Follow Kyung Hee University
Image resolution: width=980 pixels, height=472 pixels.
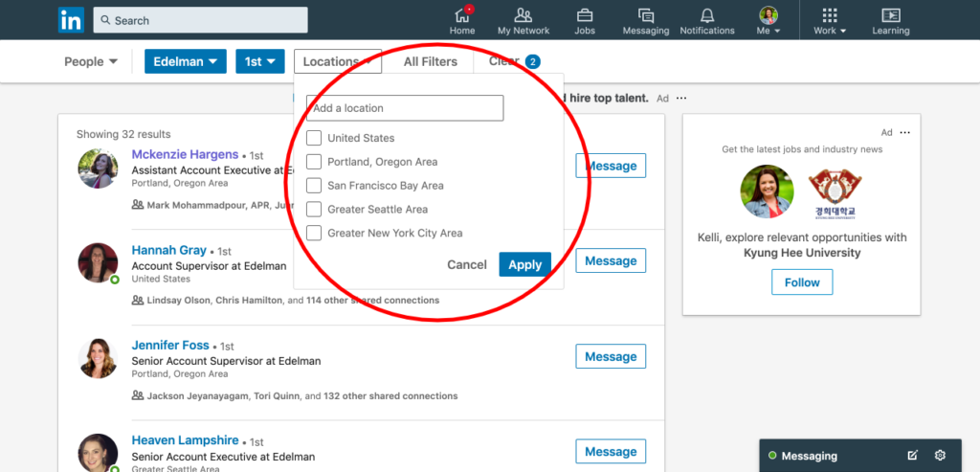click(x=802, y=281)
